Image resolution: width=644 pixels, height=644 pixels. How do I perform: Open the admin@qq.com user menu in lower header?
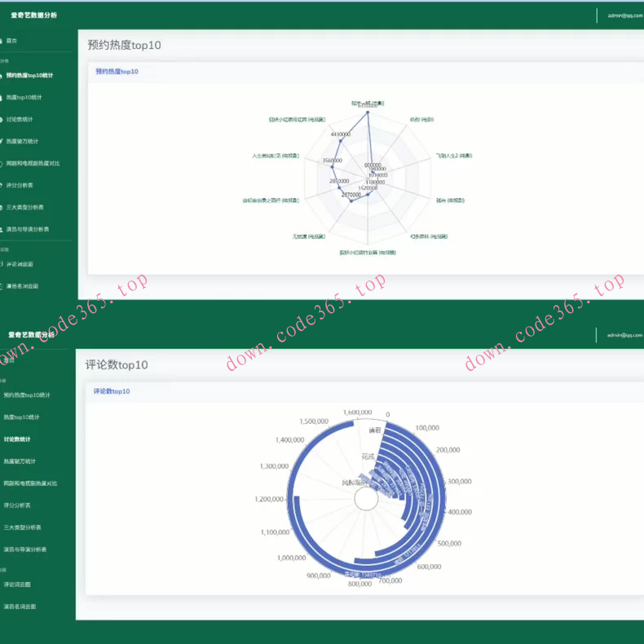(x=624, y=335)
